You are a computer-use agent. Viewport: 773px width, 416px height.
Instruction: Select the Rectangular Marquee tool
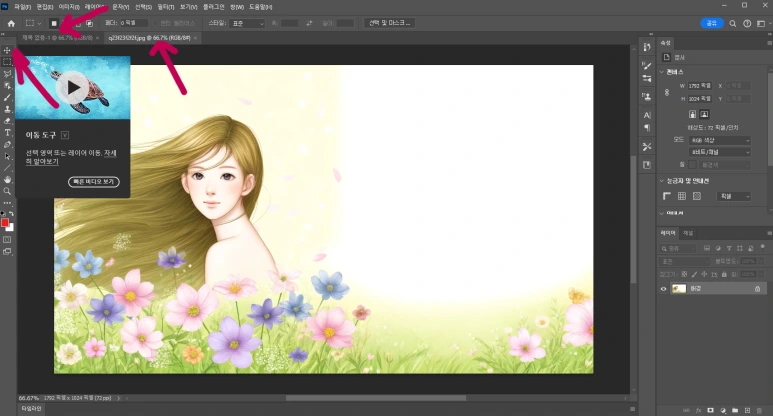point(7,61)
